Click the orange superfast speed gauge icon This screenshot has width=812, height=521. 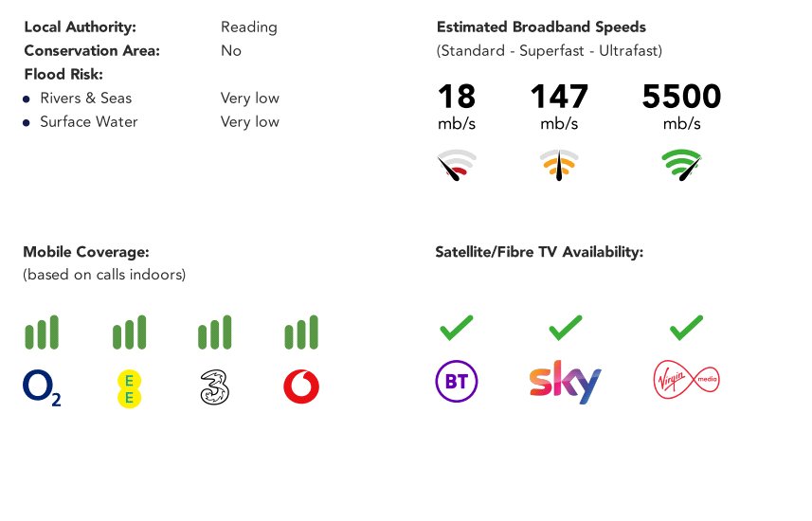tap(559, 165)
